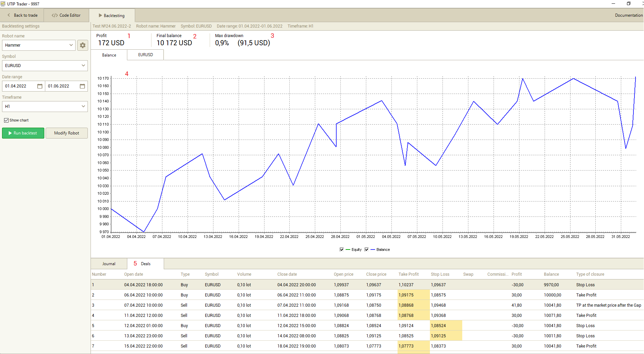This screenshot has height=354, width=644.
Task: Click the Back to trade arrow icon
Action: (9, 15)
